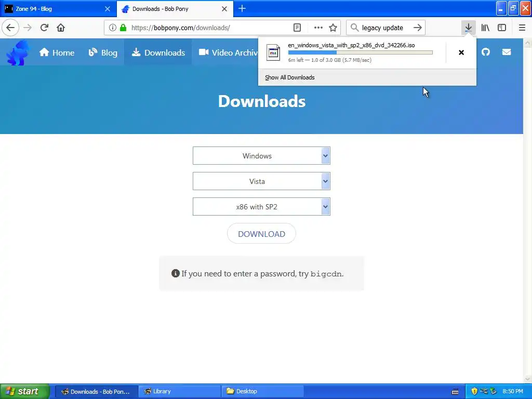532x399 pixels.
Task: Expand the x86 with SP2 edition dropdown
Action: coord(261,207)
